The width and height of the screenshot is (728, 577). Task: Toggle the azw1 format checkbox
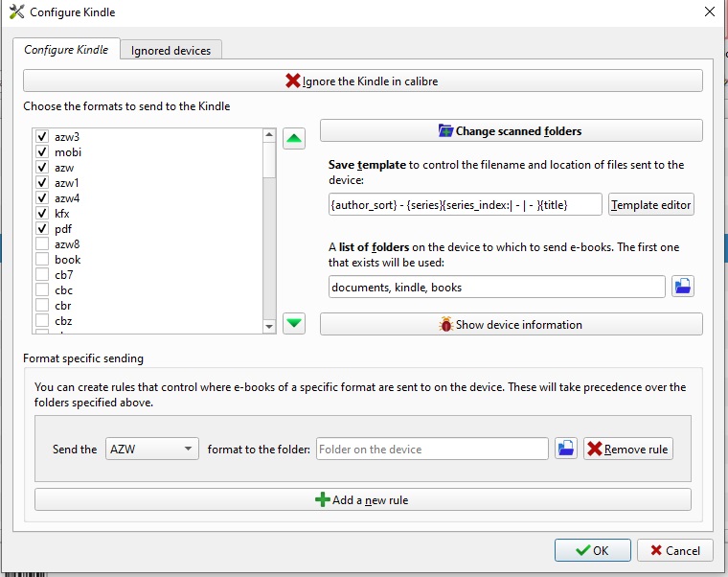click(x=42, y=182)
